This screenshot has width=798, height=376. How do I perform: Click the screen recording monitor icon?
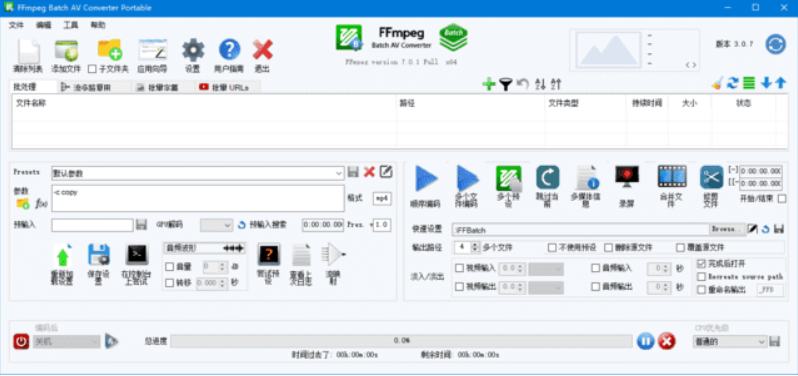tap(627, 177)
